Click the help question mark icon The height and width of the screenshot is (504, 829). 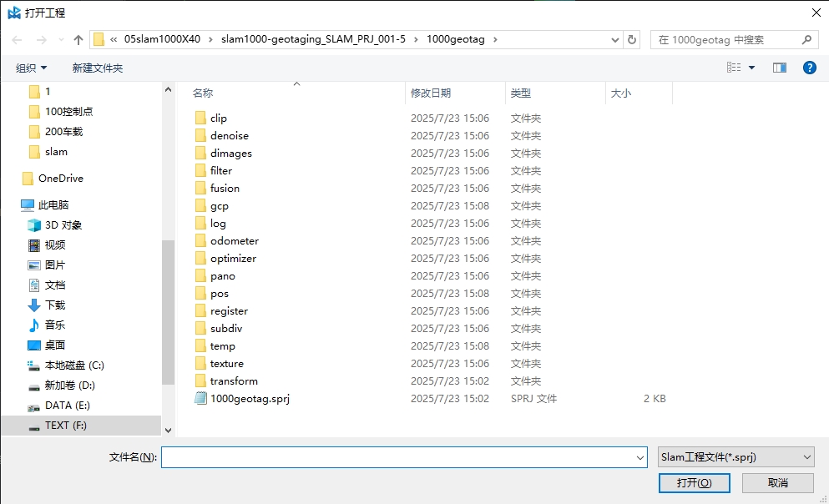tap(809, 68)
